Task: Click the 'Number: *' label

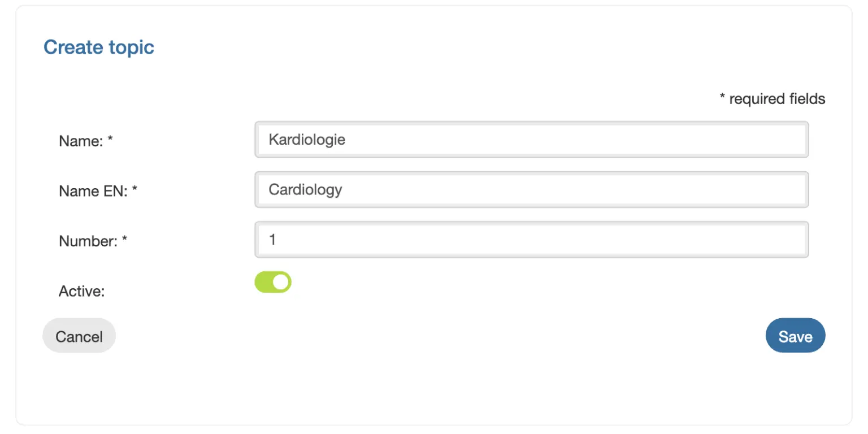Action: [93, 241]
